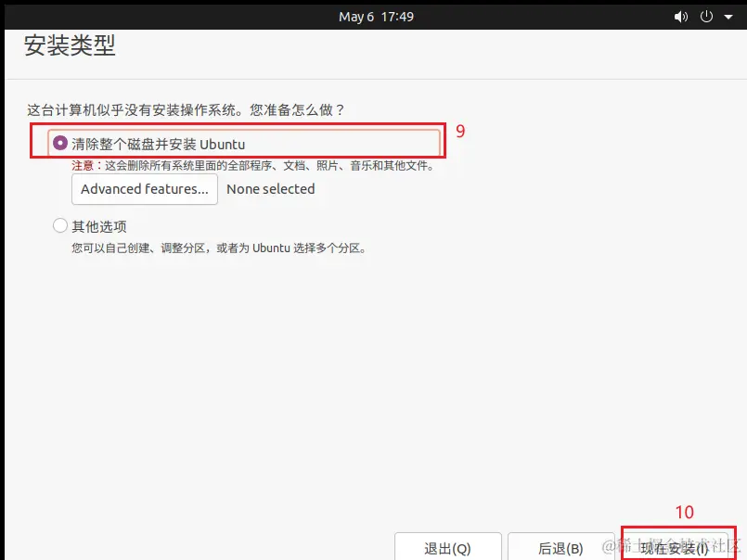747x560 pixels.
Task: Click the 退出(Q) button
Action: (448, 548)
